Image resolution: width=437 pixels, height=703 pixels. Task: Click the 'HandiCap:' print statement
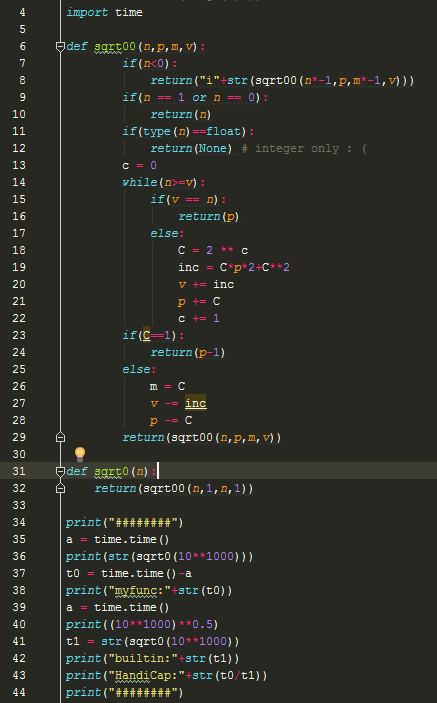pos(167,675)
